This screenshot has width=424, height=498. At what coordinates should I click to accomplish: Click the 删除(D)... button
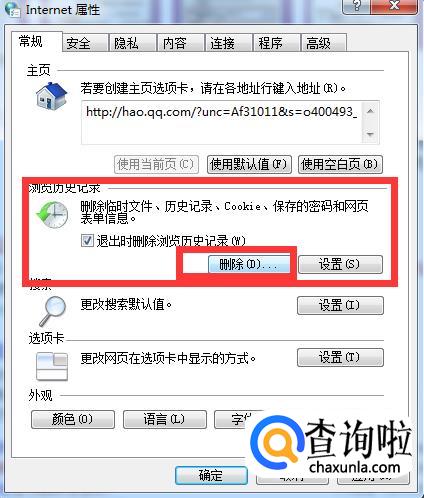click(x=249, y=265)
